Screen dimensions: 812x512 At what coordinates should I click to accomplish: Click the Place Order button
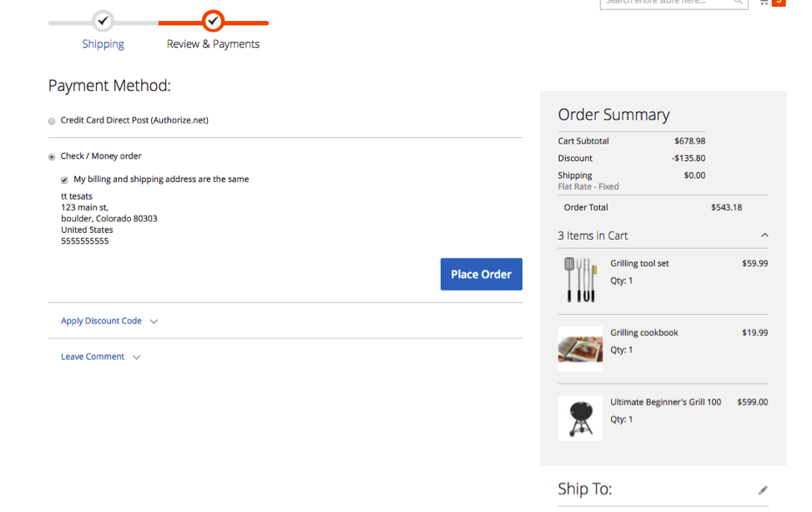(482, 274)
